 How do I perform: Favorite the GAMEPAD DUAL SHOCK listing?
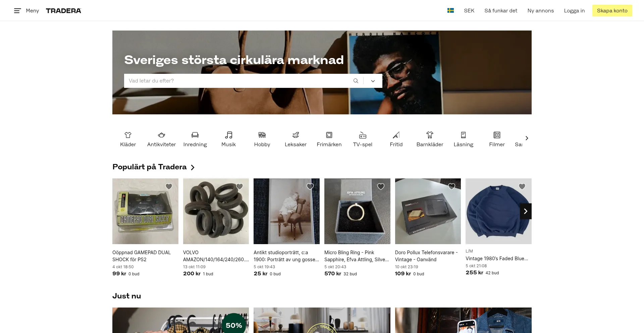169,186
